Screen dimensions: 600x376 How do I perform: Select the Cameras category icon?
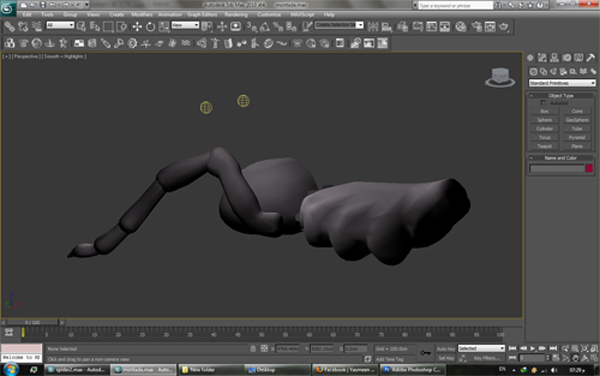pos(563,72)
